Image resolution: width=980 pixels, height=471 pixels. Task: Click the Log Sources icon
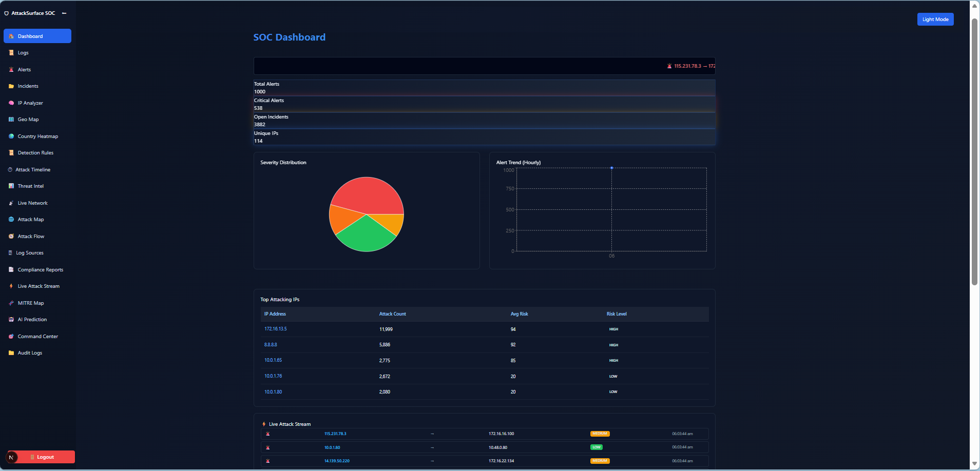coord(10,253)
